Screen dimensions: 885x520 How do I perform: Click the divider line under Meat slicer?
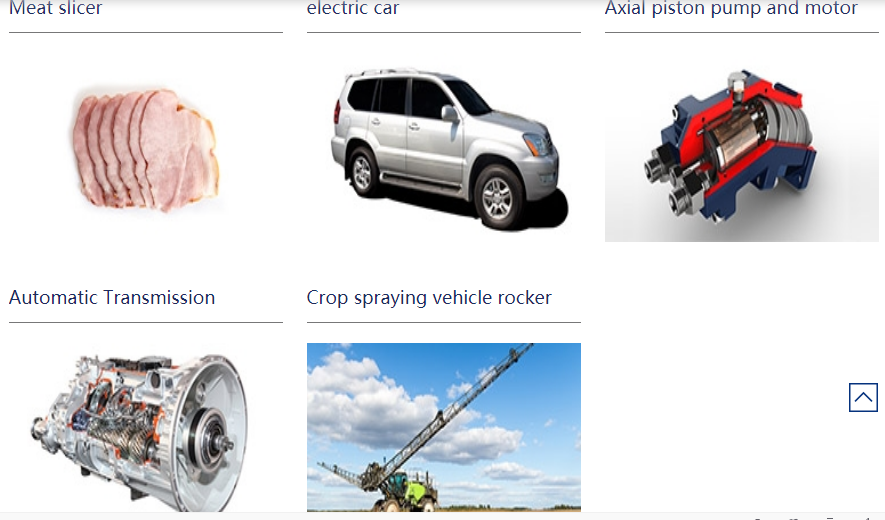(146, 33)
